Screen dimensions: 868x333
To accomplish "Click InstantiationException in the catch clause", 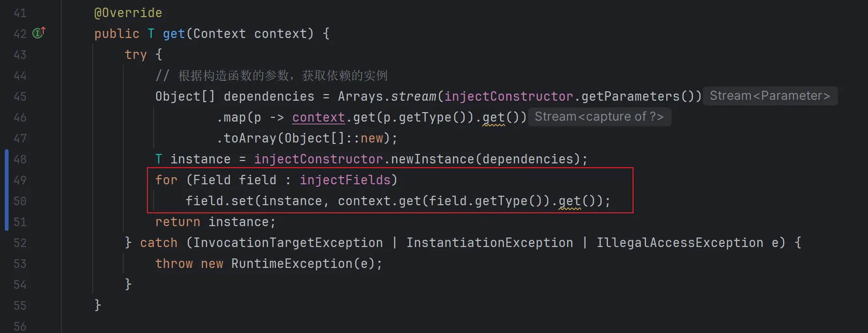I will (x=489, y=243).
